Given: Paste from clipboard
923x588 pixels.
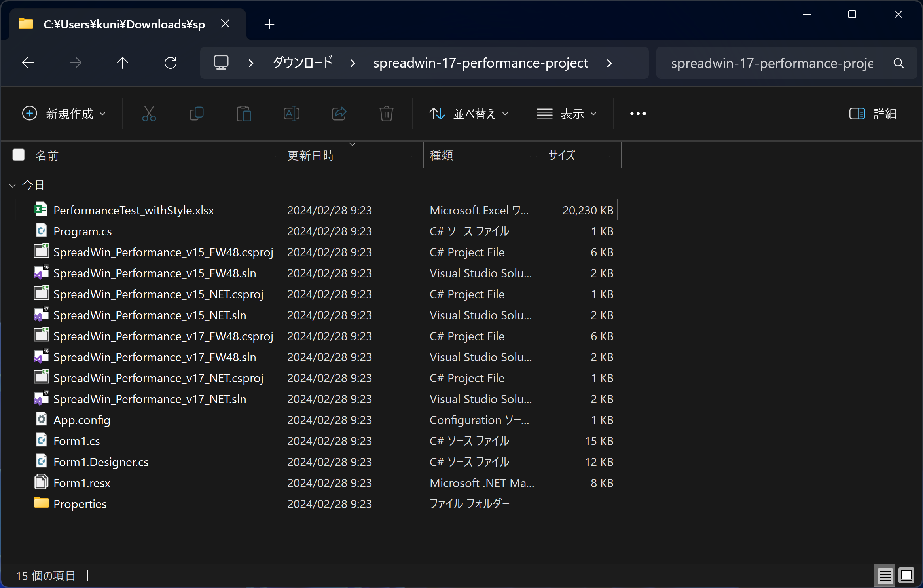Looking at the screenshot, I should tap(244, 114).
